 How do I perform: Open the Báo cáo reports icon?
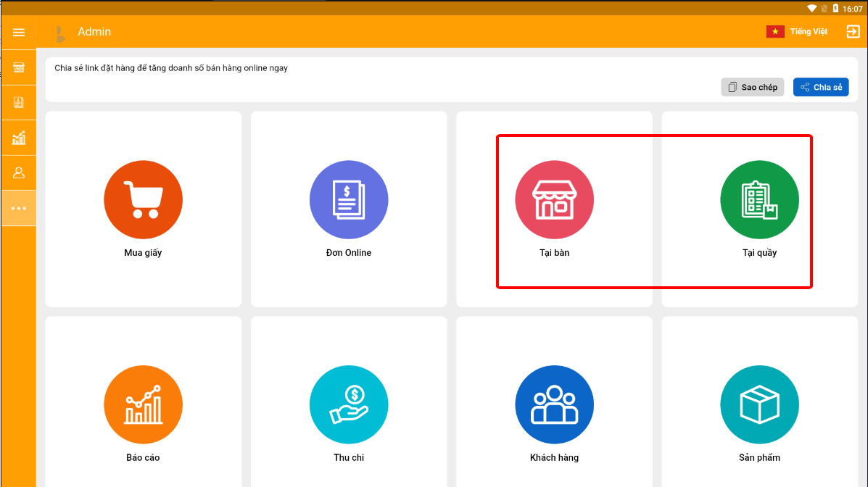(143, 405)
